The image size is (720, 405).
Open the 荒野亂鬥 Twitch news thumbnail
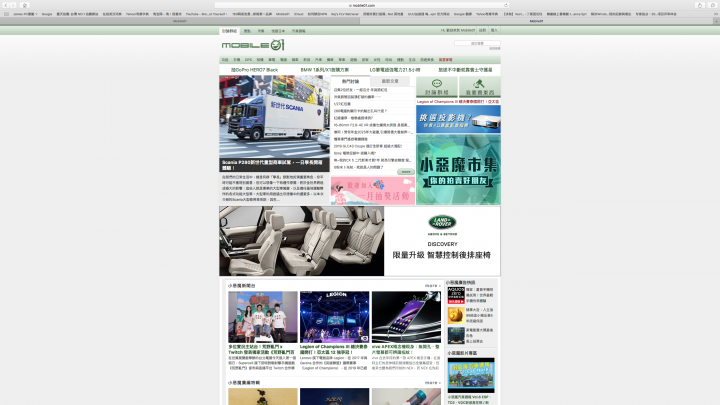(x=263, y=317)
